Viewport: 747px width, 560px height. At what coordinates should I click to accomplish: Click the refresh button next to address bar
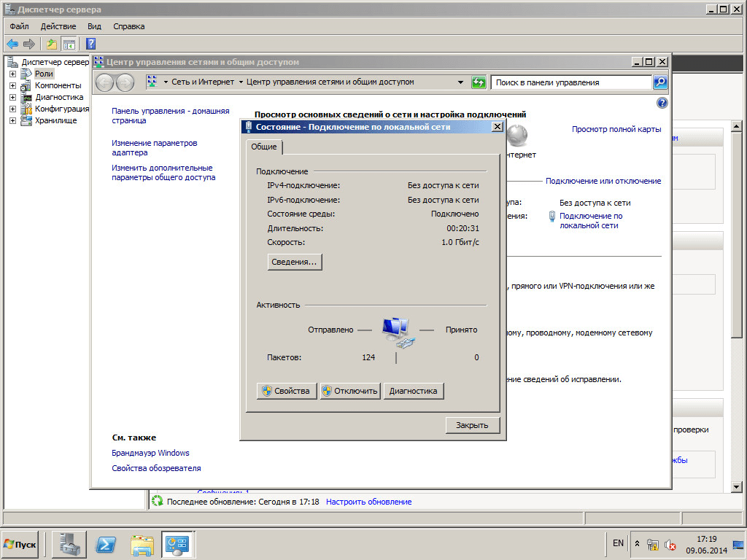coord(479,82)
